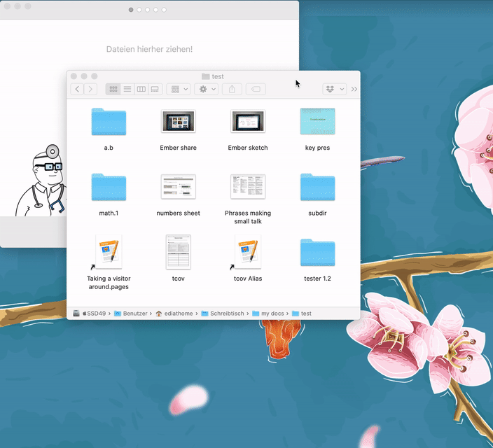Click Benutzer in the path bar
Viewport: 493px width, 448px height.
pyautogui.click(x=131, y=314)
